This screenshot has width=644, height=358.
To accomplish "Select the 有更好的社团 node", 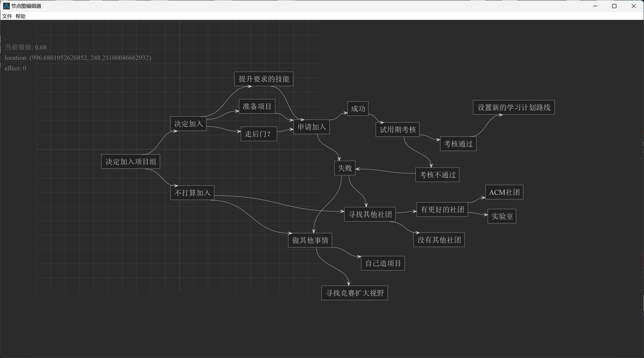I will coord(442,209).
